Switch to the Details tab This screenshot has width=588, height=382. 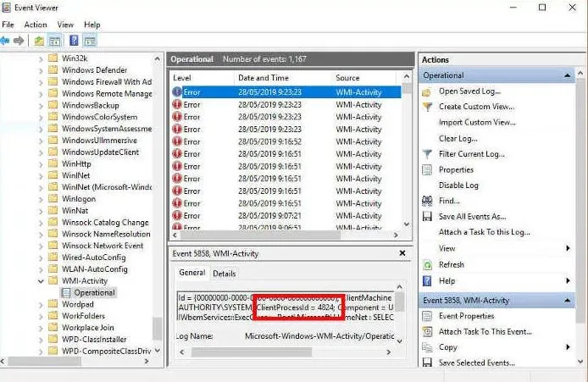[225, 274]
